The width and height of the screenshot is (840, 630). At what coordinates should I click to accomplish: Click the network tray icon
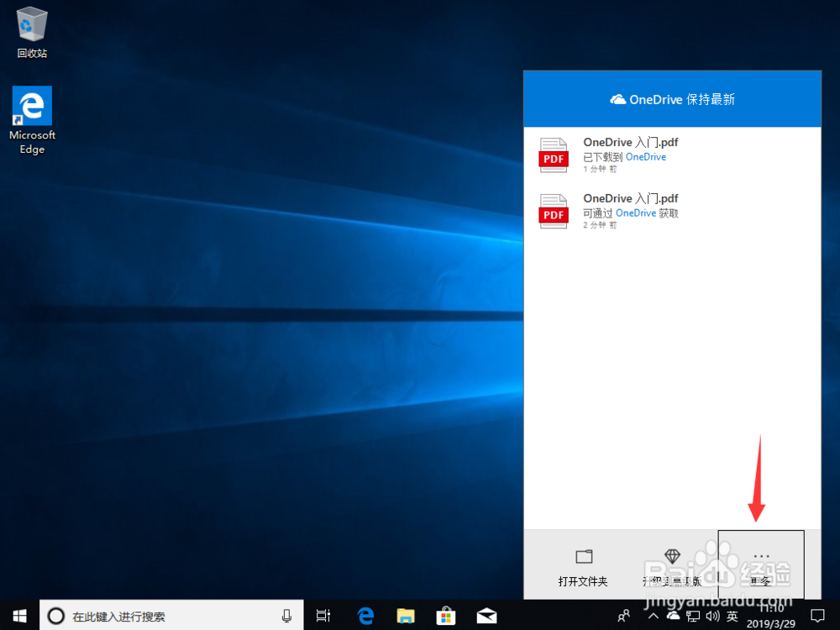(x=693, y=616)
